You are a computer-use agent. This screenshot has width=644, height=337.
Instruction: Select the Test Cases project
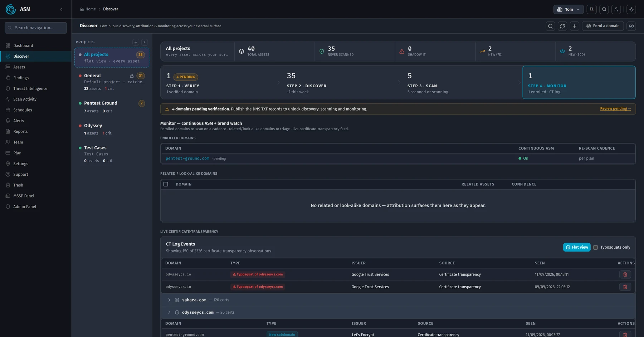[x=112, y=154]
